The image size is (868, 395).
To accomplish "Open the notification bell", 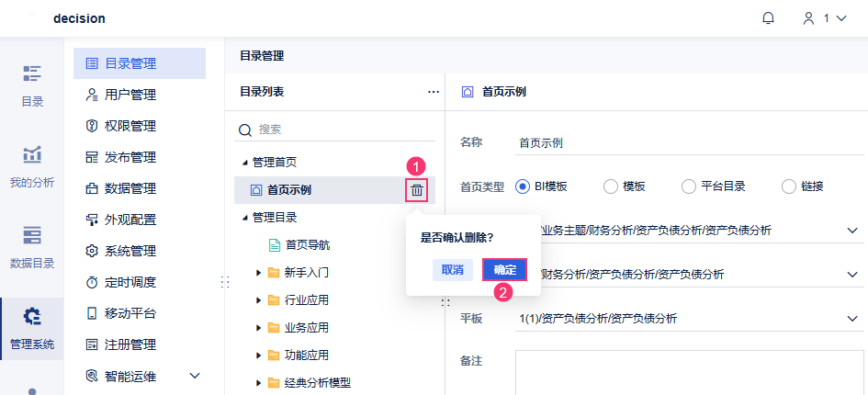I will [769, 18].
